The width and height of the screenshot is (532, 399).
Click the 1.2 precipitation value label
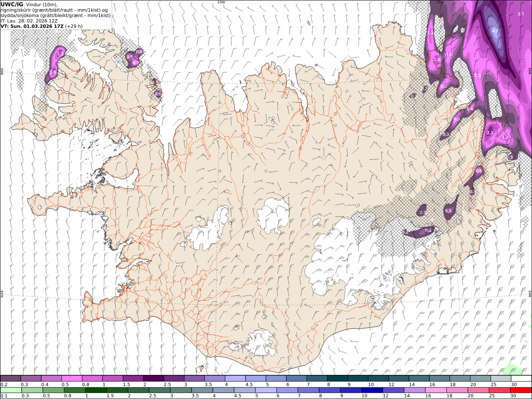tap(505, 138)
